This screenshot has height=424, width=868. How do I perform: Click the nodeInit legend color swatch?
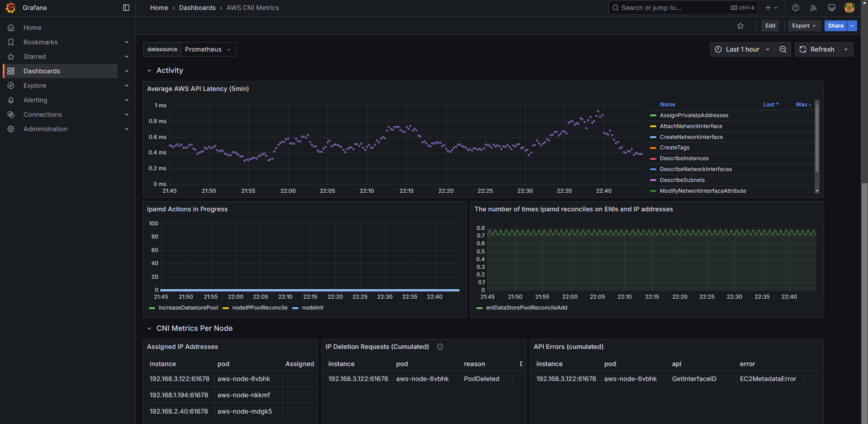(x=295, y=308)
